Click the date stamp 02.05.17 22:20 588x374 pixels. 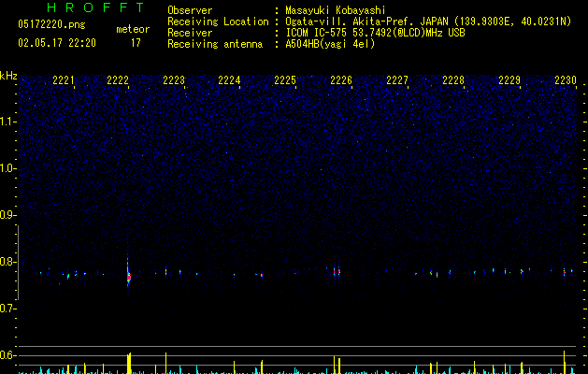coord(57,43)
